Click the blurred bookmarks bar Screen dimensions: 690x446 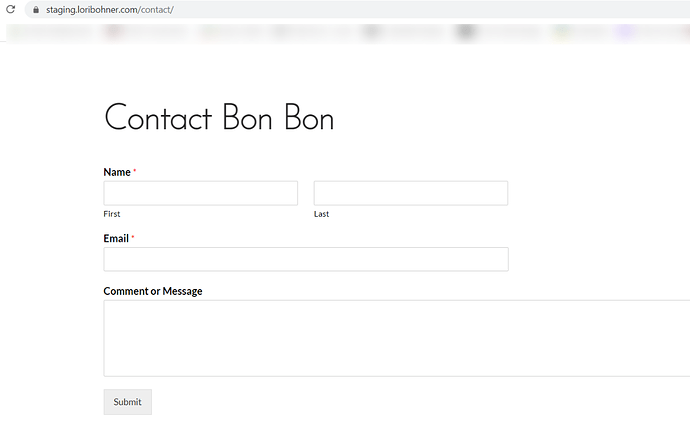tap(300, 31)
